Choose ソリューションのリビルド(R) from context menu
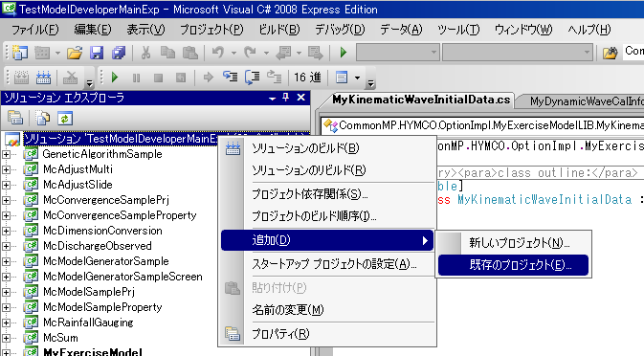This screenshot has width=644, height=356. (327, 170)
